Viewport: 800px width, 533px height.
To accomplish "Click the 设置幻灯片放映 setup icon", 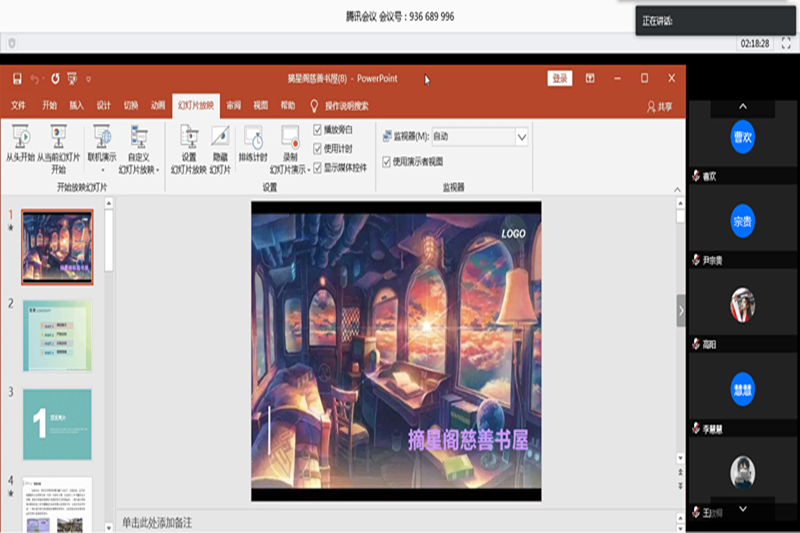I will [x=189, y=136].
